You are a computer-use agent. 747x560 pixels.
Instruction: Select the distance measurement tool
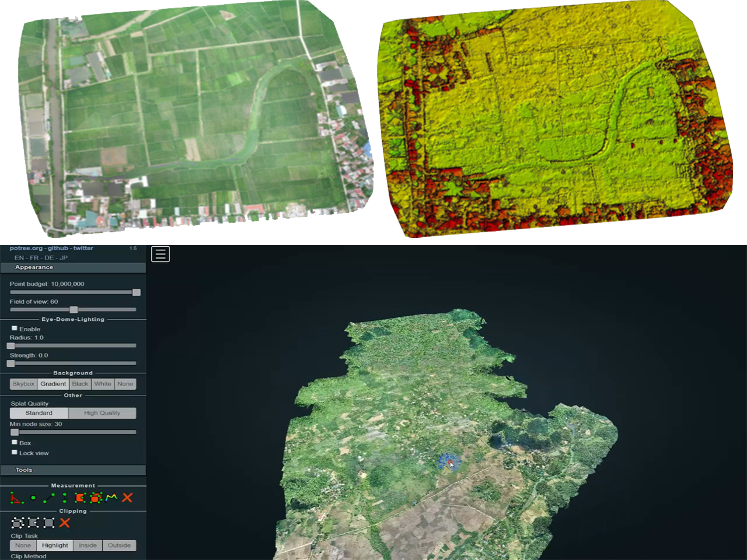click(x=49, y=498)
